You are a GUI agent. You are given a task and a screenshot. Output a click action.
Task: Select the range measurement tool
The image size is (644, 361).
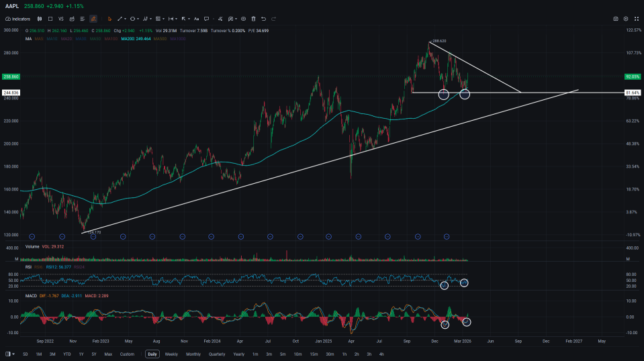(x=171, y=19)
